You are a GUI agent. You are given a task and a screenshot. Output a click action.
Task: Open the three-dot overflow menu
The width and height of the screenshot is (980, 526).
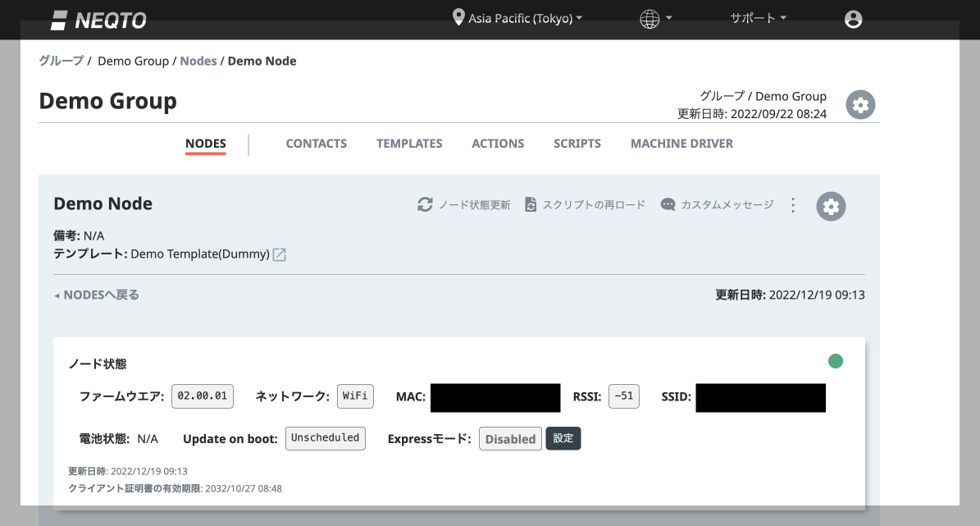(x=792, y=205)
